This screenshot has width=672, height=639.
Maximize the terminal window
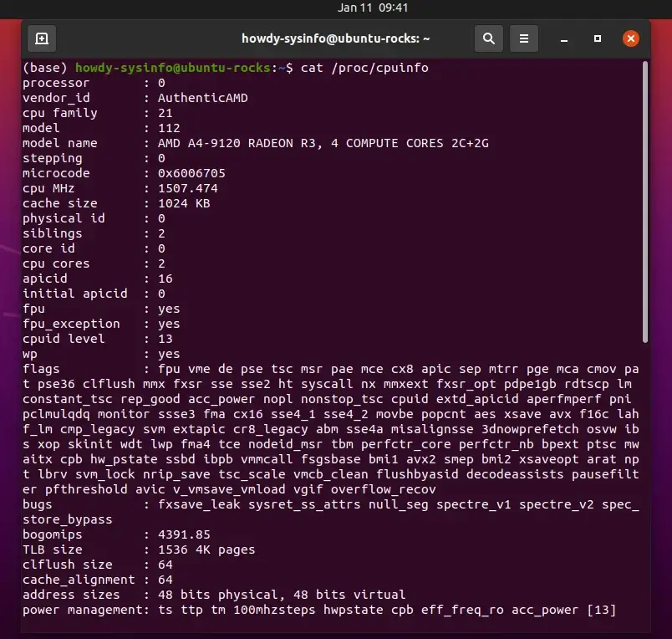(598, 38)
